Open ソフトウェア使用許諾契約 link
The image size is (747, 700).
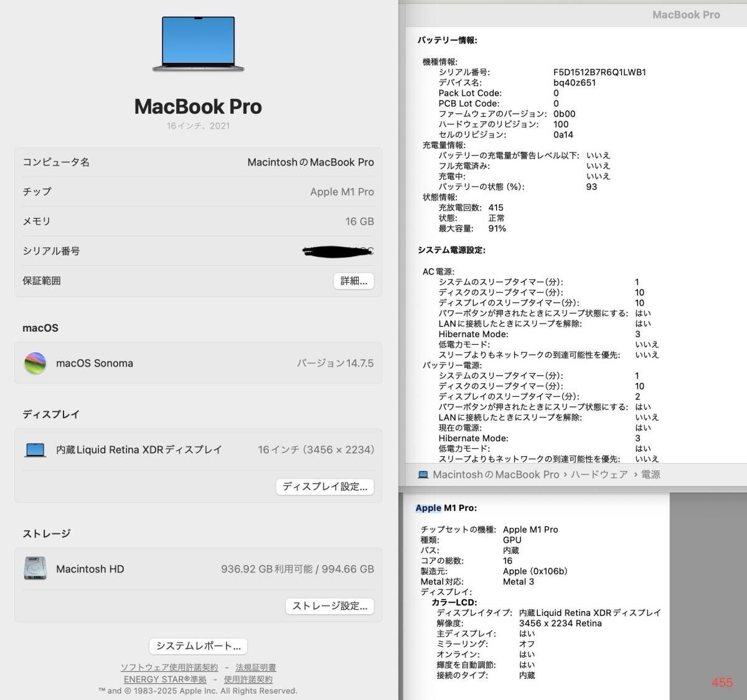coord(169,668)
